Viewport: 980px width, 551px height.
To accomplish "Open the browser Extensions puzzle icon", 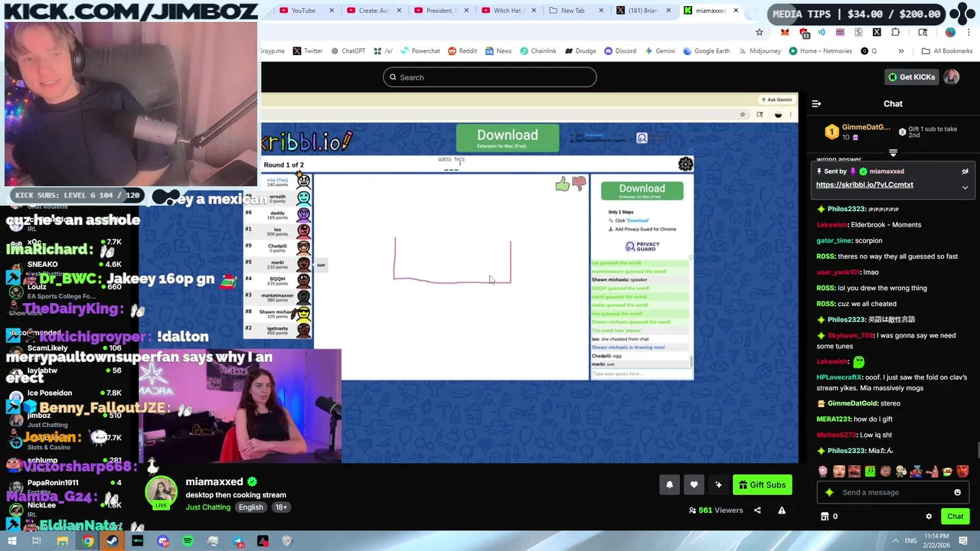I will tap(896, 32).
